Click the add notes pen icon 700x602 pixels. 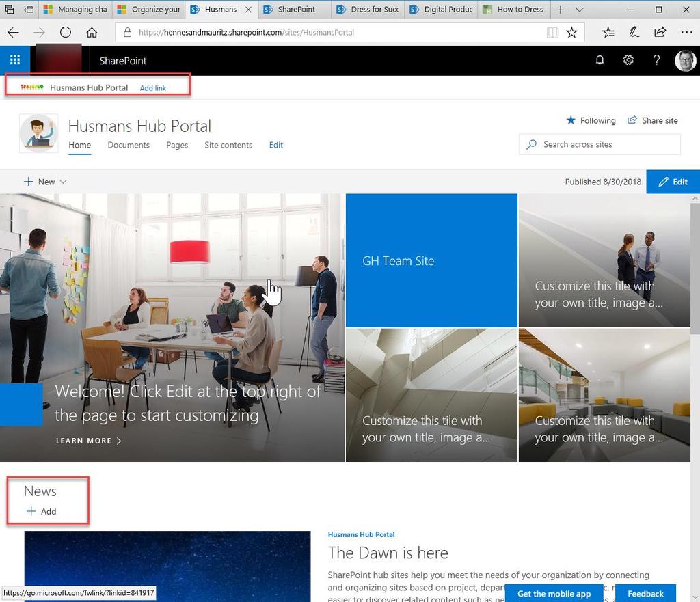click(634, 32)
